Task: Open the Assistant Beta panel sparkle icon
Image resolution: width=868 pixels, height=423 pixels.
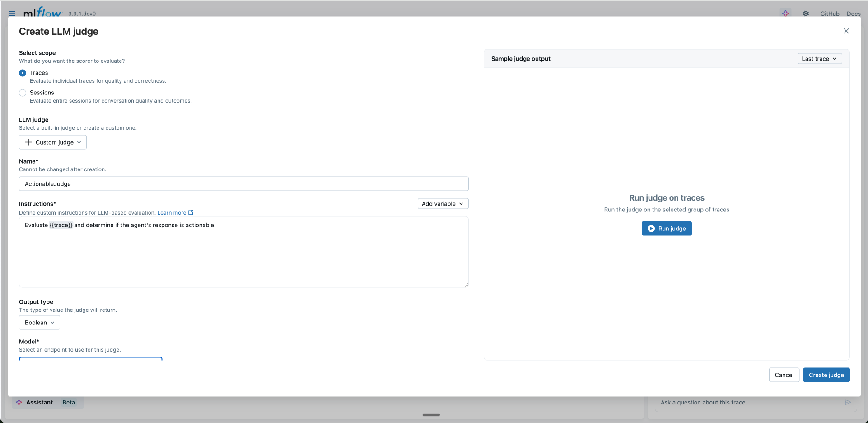Action: click(19, 402)
